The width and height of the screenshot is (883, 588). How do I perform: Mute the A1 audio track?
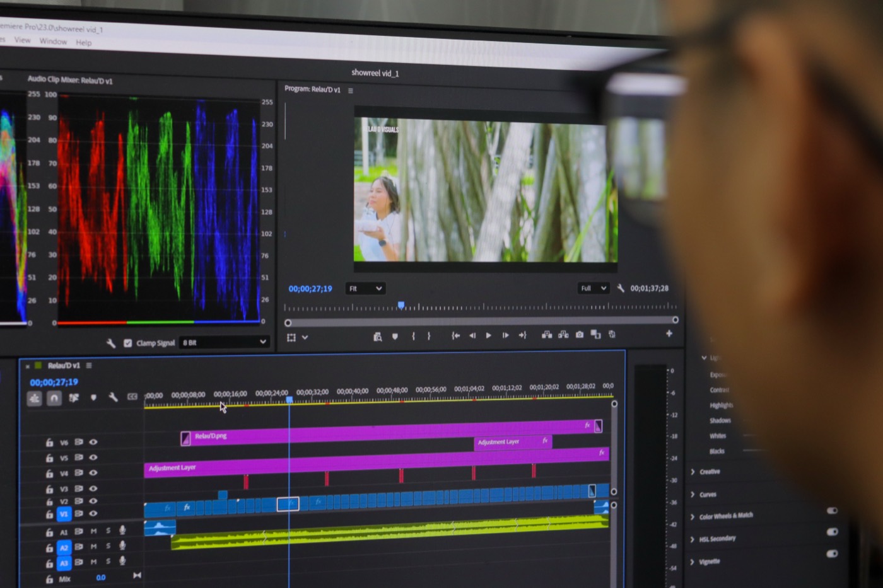pos(93,531)
